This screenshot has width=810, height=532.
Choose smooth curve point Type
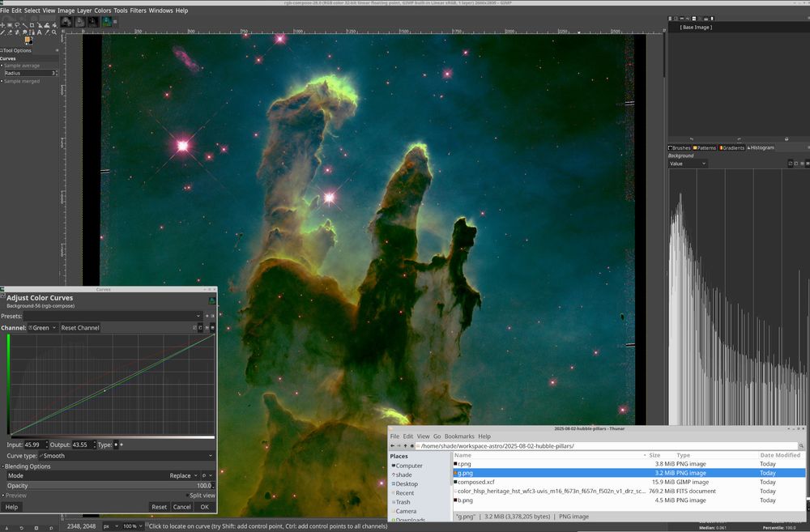click(116, 445)
